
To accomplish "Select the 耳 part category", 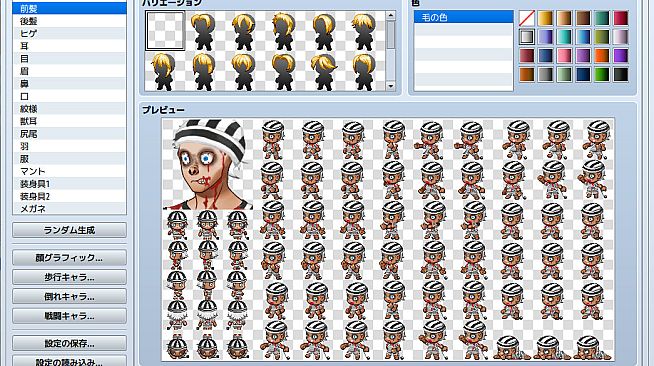I will pos(69,46).
